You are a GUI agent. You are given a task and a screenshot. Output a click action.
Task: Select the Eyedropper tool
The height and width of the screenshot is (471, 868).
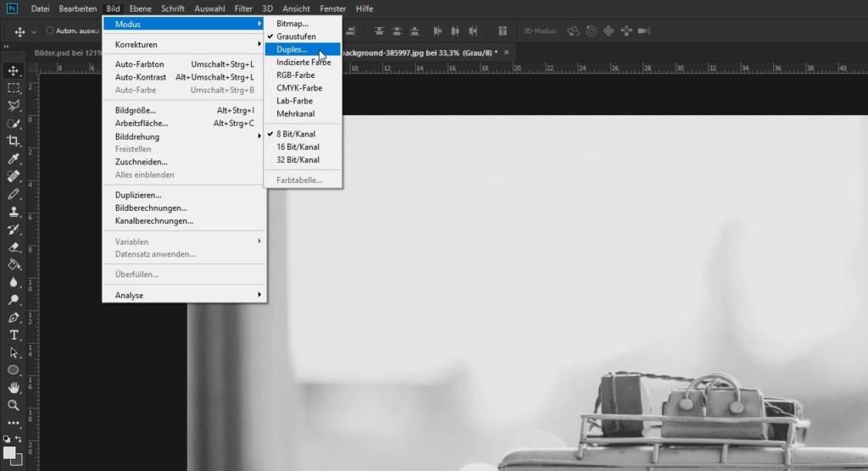coord(14,159)
